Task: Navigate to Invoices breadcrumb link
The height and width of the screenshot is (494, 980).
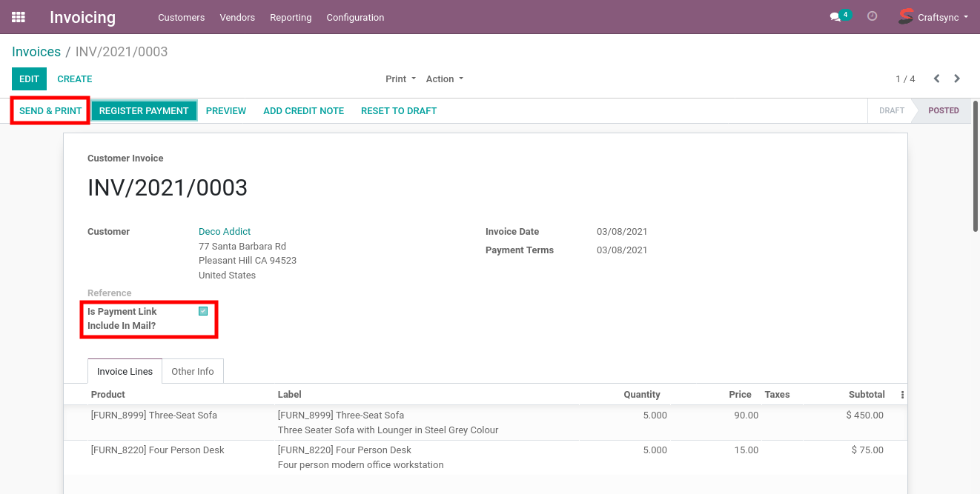Action: pyautogui.click(x=36, y=52)
